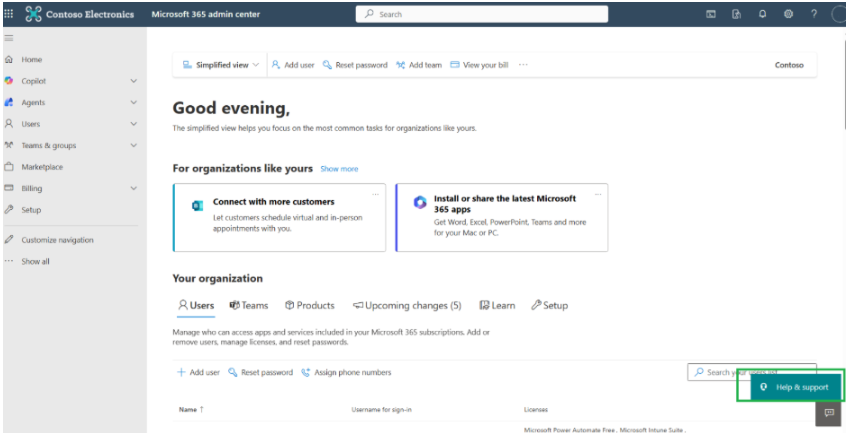846x433 pixels.
Task: Expand the Users navigation chevron
Action: [x=134, y=124]
